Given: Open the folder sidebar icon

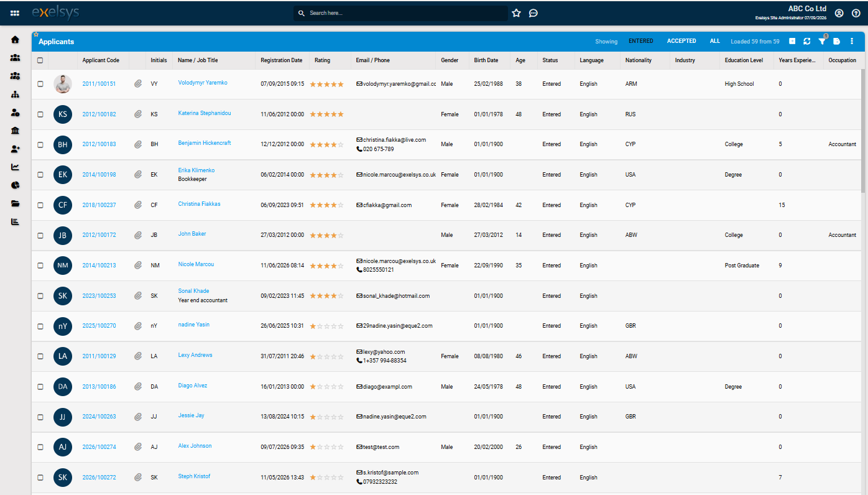Looking at the screenshot, I should pos(16,203).
